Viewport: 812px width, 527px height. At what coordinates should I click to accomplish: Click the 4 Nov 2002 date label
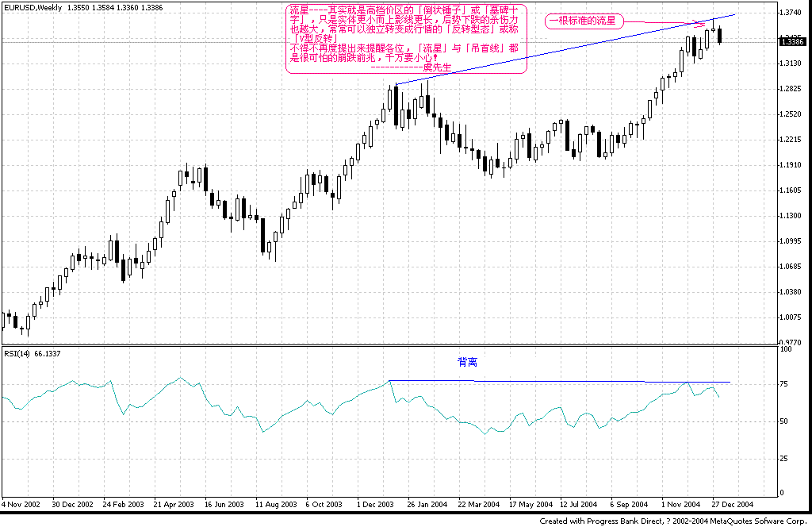click(21, 504)
